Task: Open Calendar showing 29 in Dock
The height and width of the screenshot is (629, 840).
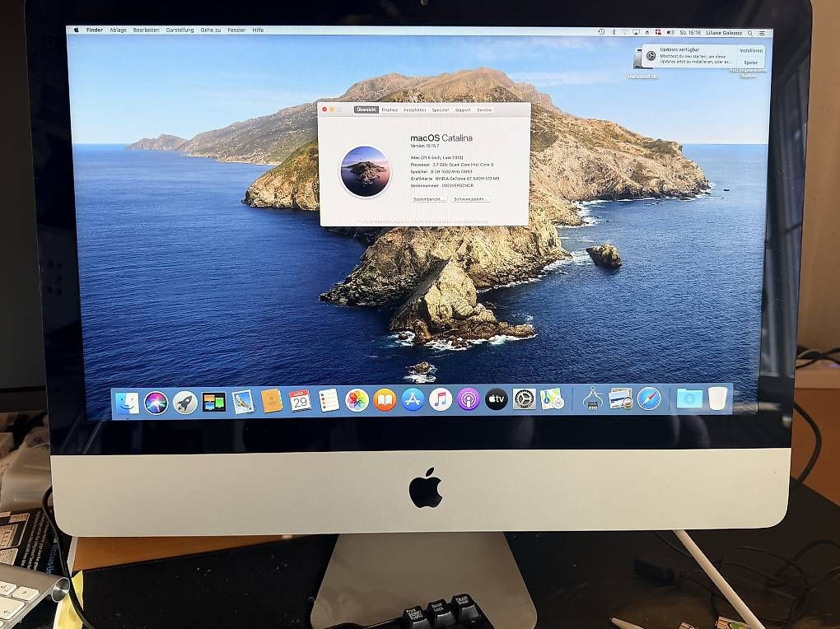Action: [x=300, y=401]
